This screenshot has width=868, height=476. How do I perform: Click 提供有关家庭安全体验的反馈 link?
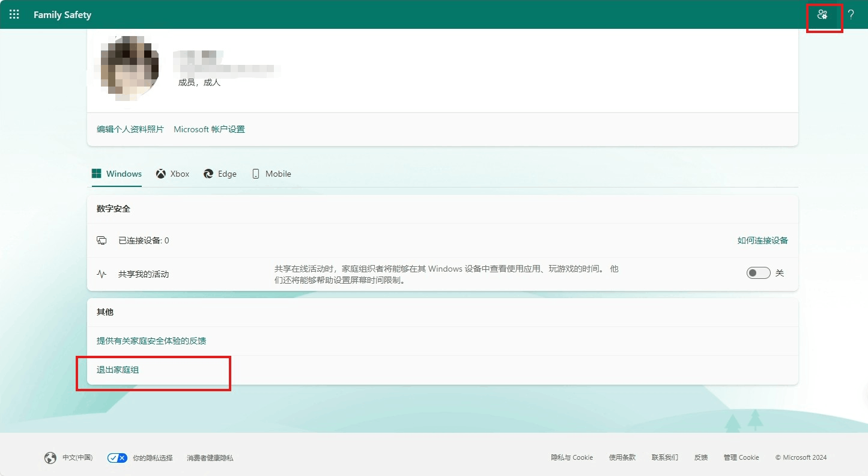[x=151, y=341]
